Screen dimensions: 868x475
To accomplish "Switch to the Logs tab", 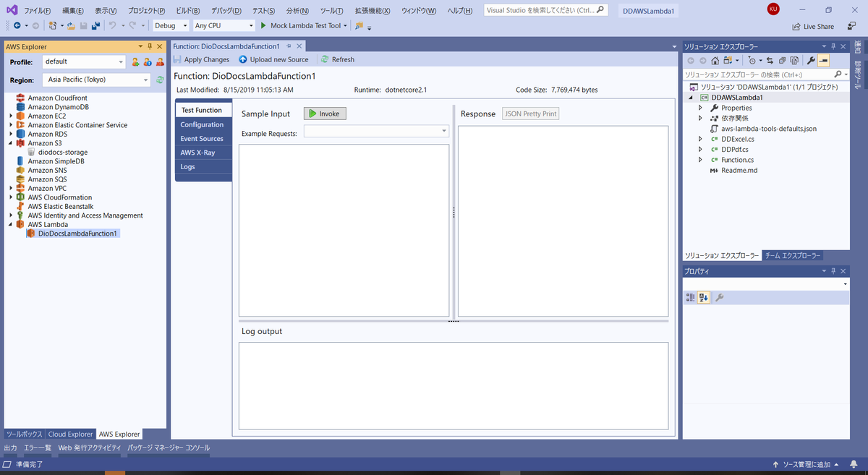I will point(203,166).
